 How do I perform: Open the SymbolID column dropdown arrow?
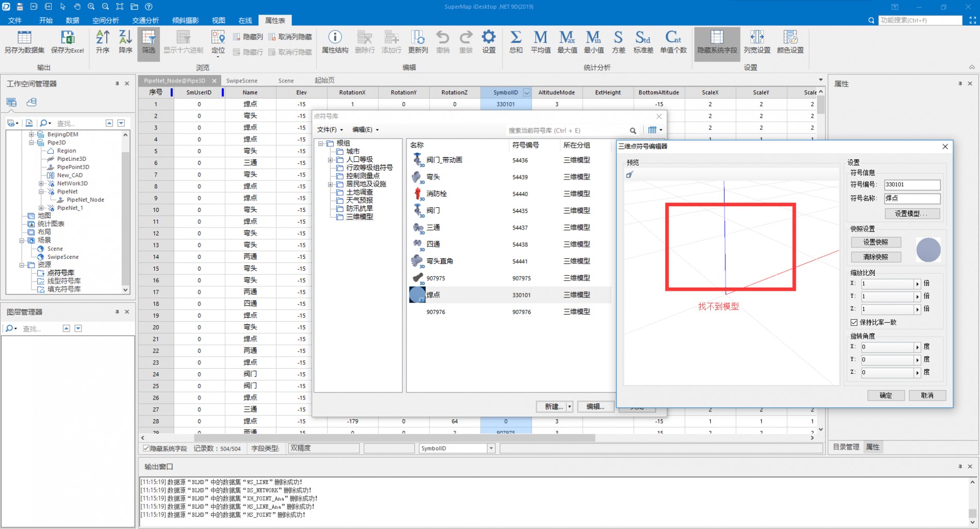[x=527, y=93]
